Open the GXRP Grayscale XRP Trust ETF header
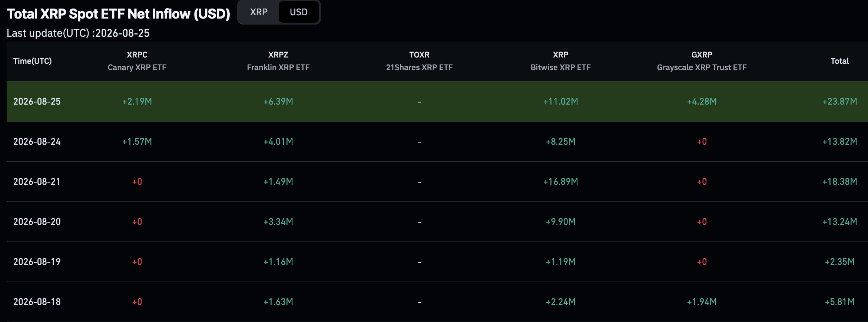This screenshot has width=868, height=322. [702, 61]
